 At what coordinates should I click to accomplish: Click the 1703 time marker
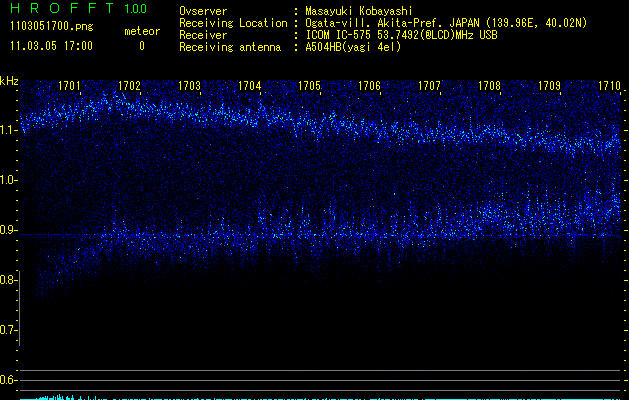189,86
